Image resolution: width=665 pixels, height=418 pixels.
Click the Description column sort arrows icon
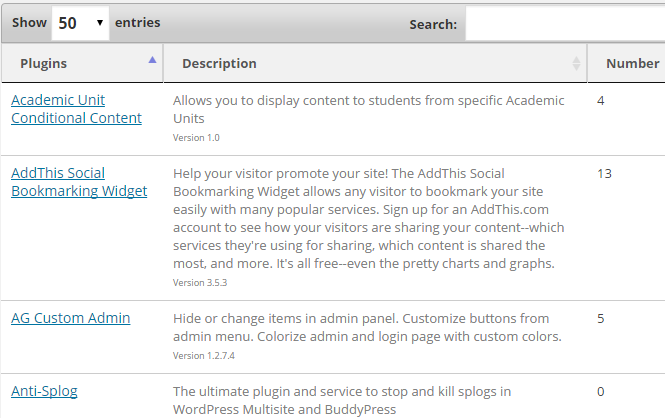pyautogui.click(x=576, y=64)
